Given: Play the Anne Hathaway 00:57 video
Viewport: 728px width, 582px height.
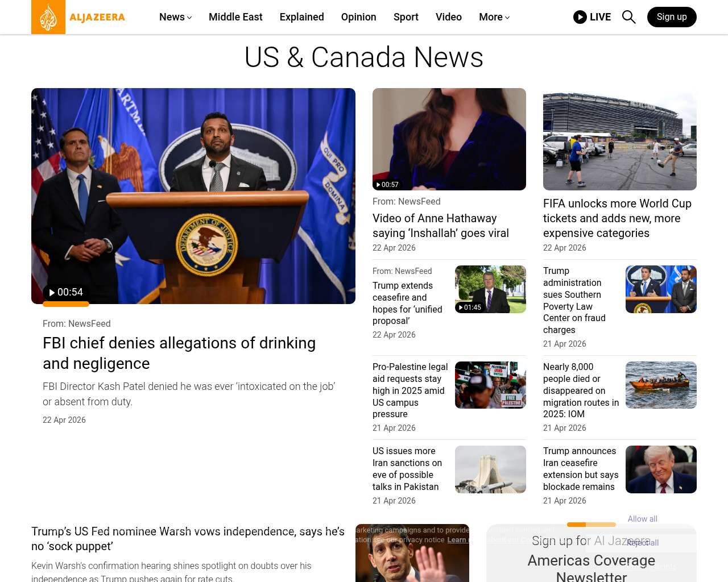Looking at the screenshot, I should pyautogui.click(x=387, y=185).
